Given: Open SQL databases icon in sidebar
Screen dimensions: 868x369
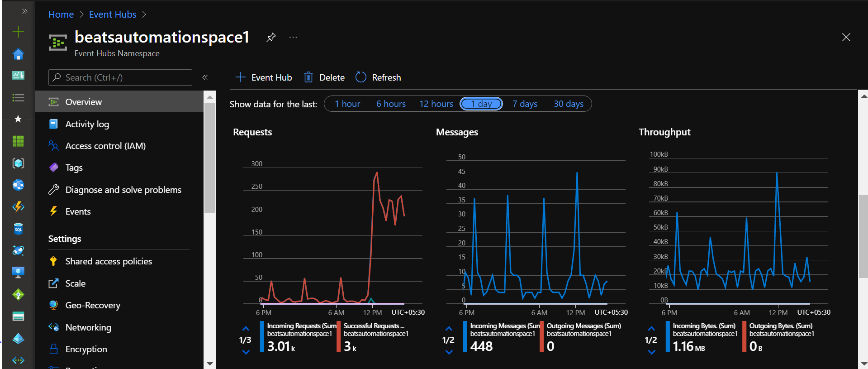Looking at the screenshot, I should point(18,229).
